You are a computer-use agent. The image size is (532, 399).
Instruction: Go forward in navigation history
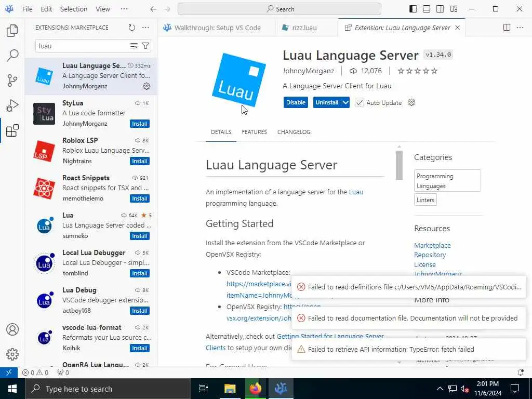(x=167, y=9)
